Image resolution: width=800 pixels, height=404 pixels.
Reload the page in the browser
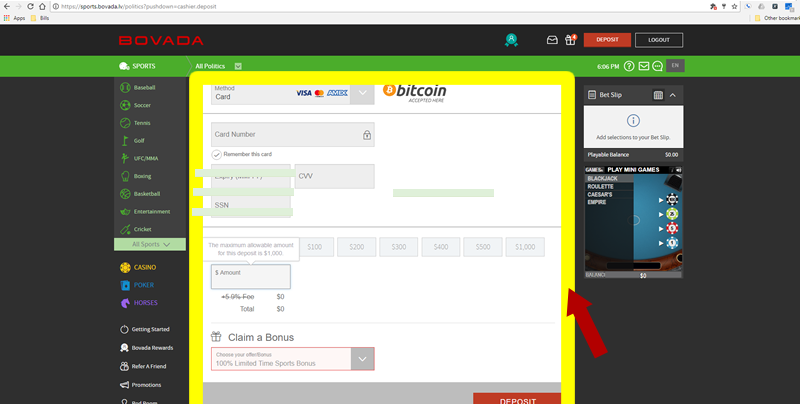point(30,7)
